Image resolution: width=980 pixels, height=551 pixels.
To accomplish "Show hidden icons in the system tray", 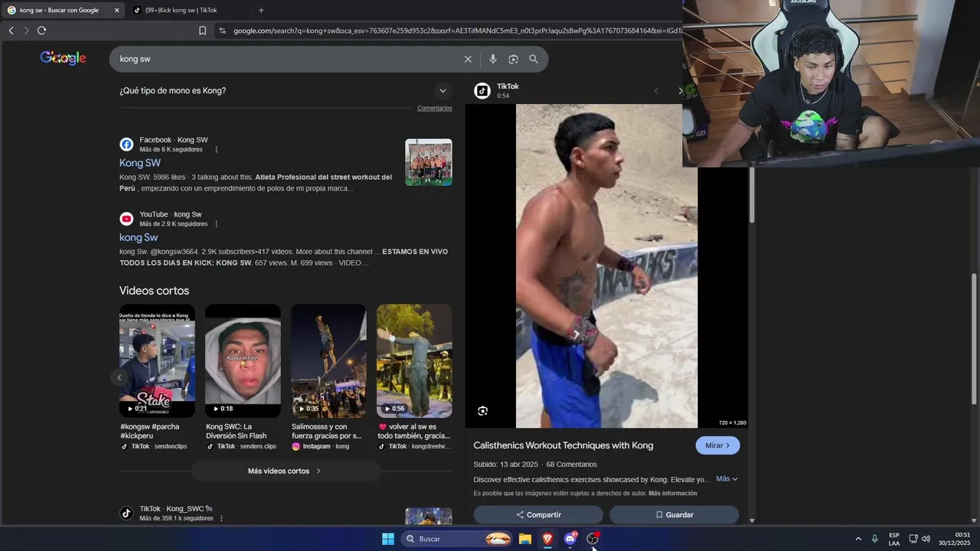I will tap(858, 539).
